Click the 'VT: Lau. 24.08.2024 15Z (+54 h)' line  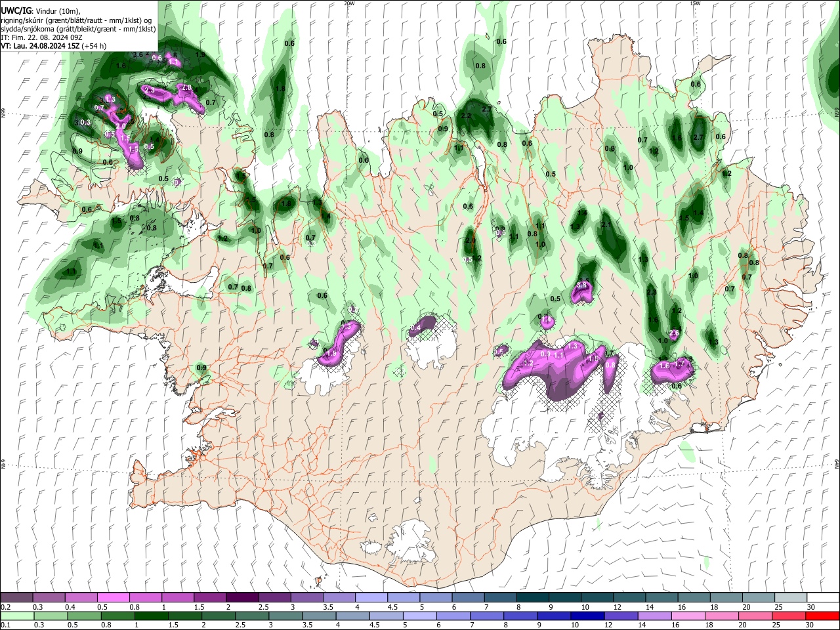pos(54,46)
